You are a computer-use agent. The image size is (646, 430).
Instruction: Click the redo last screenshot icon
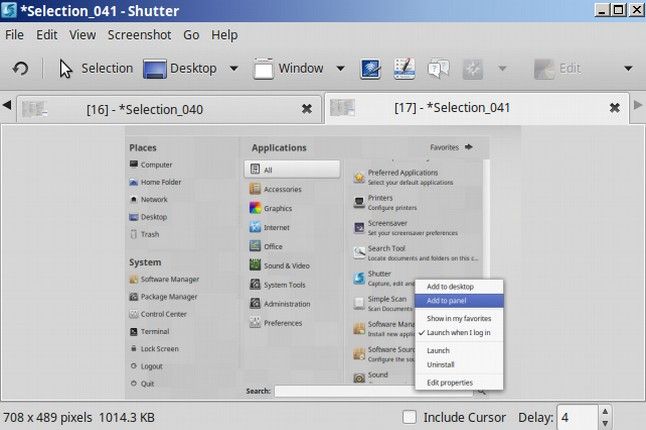pyautogui.click(x=20, y=68)
